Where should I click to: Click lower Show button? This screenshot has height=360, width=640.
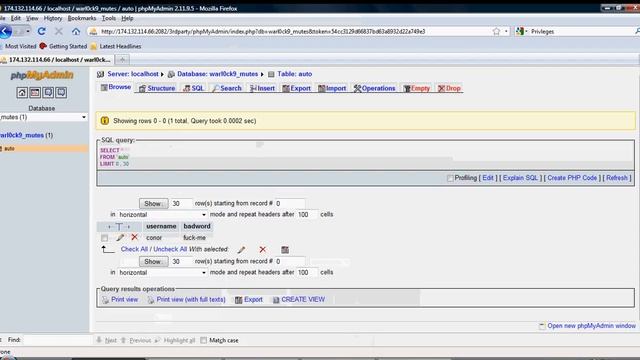click(153, 261)
